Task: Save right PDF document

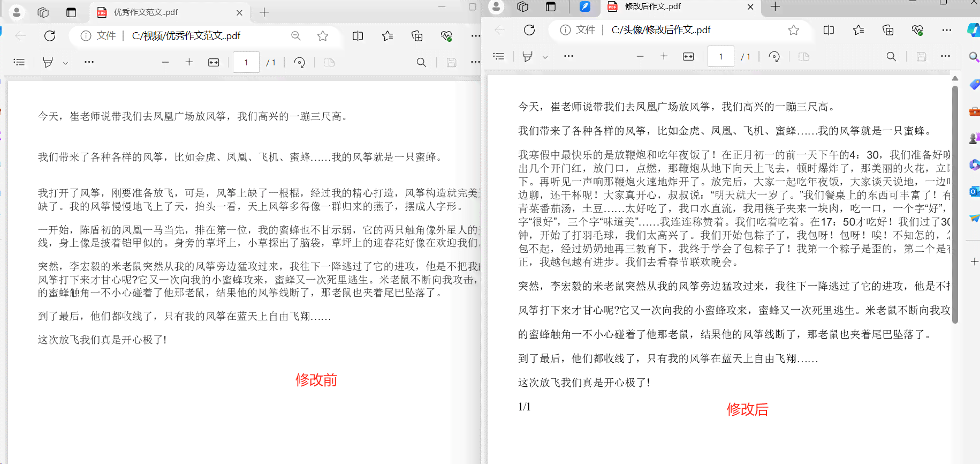Action: tap(921, 56)
